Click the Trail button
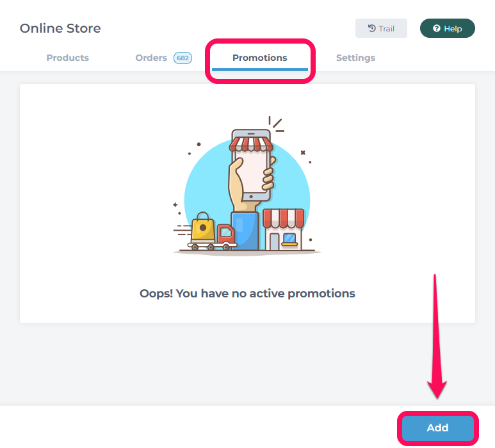The height and width of the screenshot is (448, 495). [x=381, y=28]
